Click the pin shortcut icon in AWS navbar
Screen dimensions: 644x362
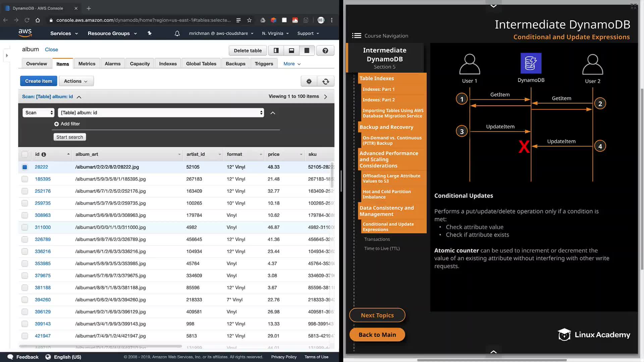click(x=150, y=33)
